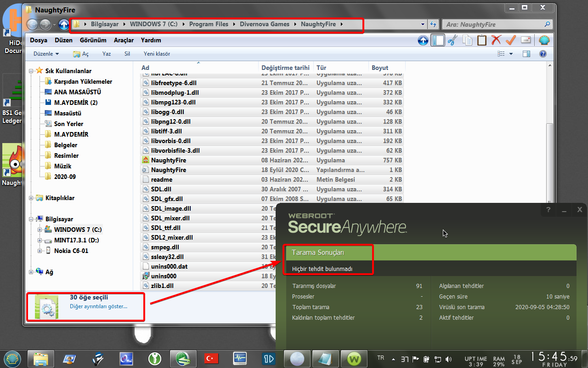Click the red X Delete icon

pos(496,40)
